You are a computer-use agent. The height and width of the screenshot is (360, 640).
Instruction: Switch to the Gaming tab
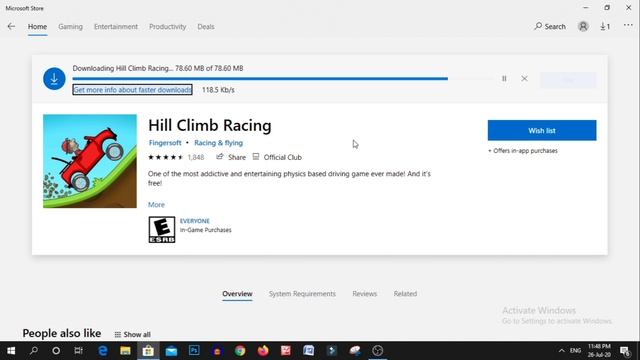point(70,27)
